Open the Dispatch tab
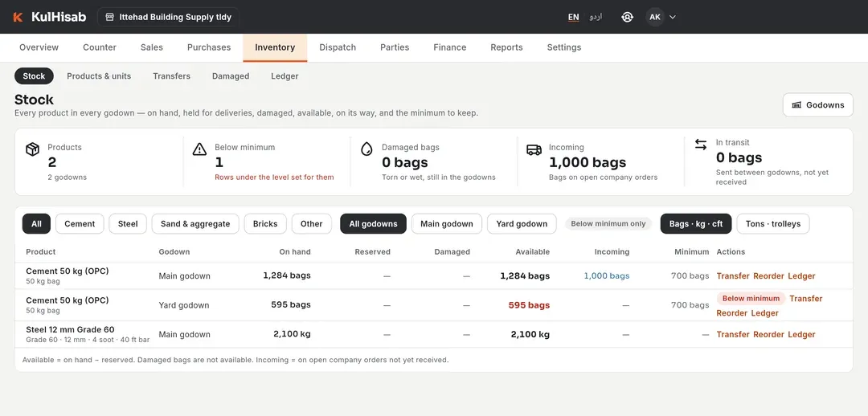This screenshot has width=868, height=416. click(x=338, y=47)
